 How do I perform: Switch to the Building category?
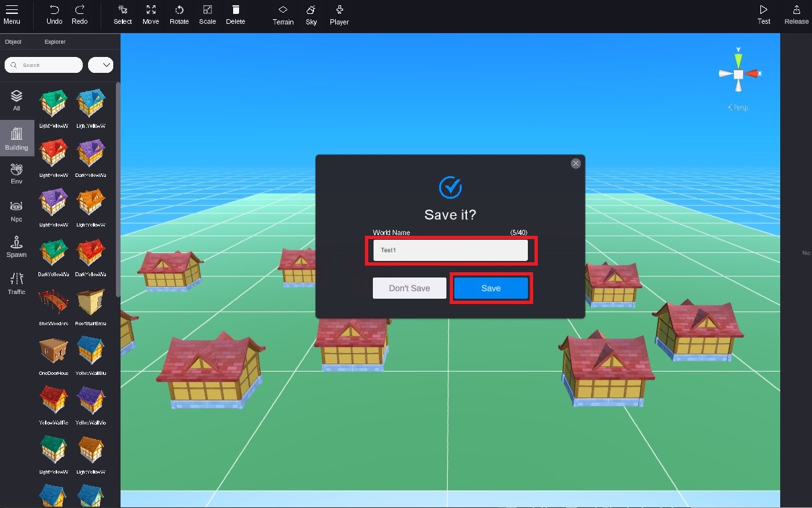click(17, 138)
